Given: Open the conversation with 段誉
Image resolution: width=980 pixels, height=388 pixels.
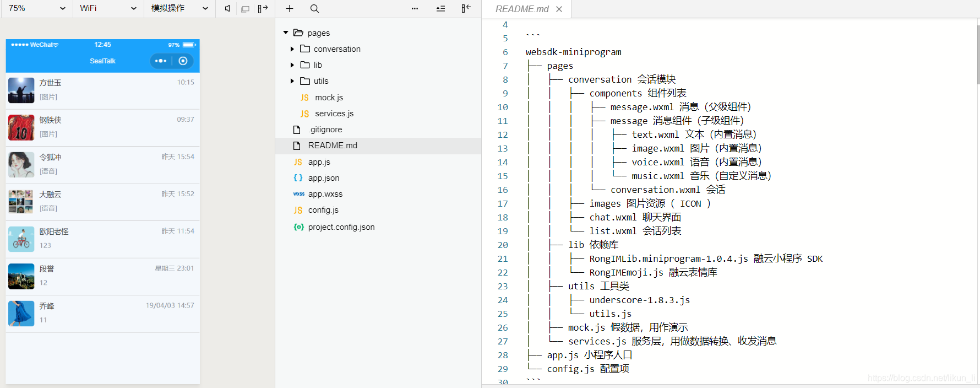Looking at the screenshot, I should click(x=103, y=277).
